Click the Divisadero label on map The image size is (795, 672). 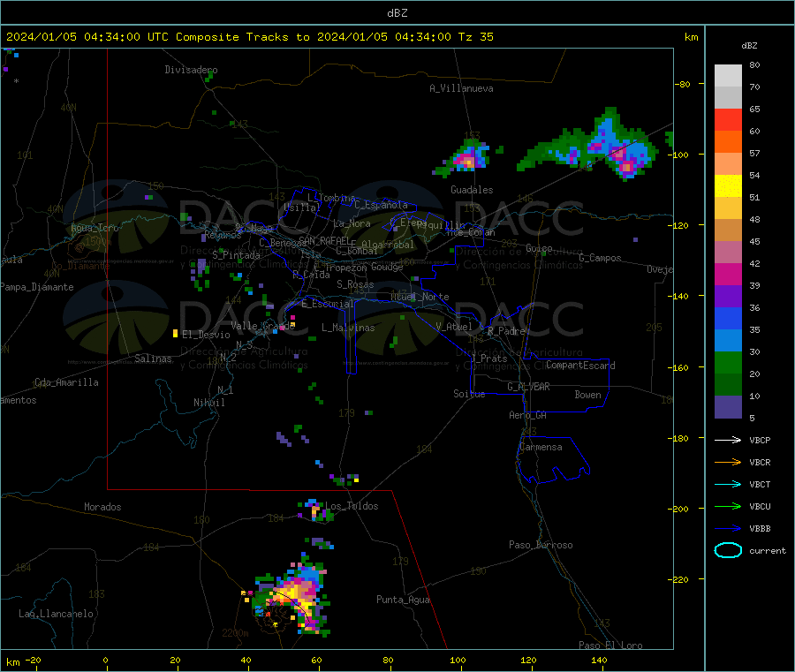pos(191,70)
